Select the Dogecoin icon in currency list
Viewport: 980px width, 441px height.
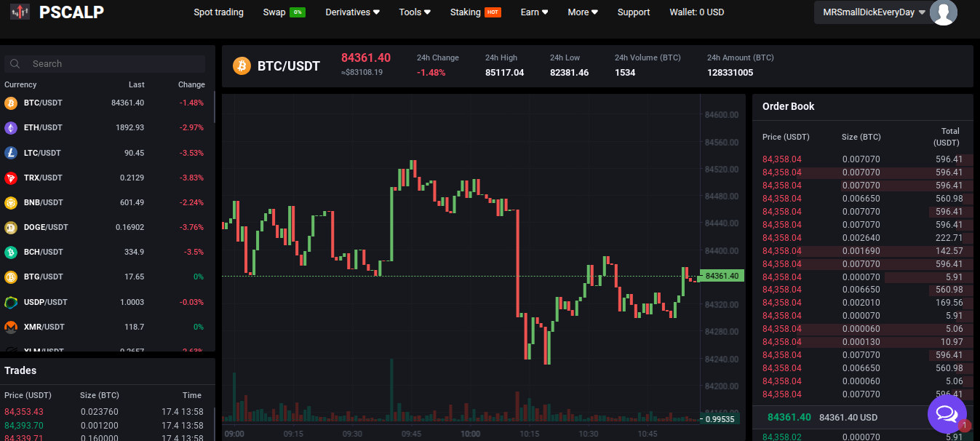[11, 227]
